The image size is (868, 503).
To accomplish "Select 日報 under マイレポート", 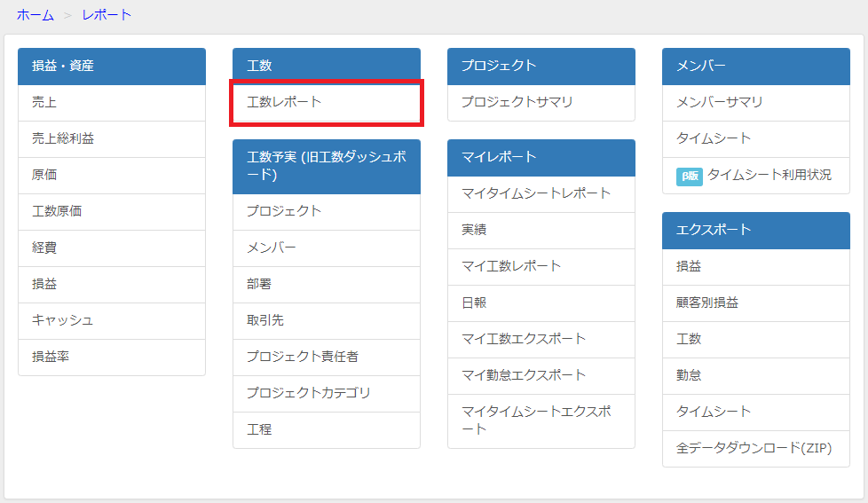I will 541,303.
